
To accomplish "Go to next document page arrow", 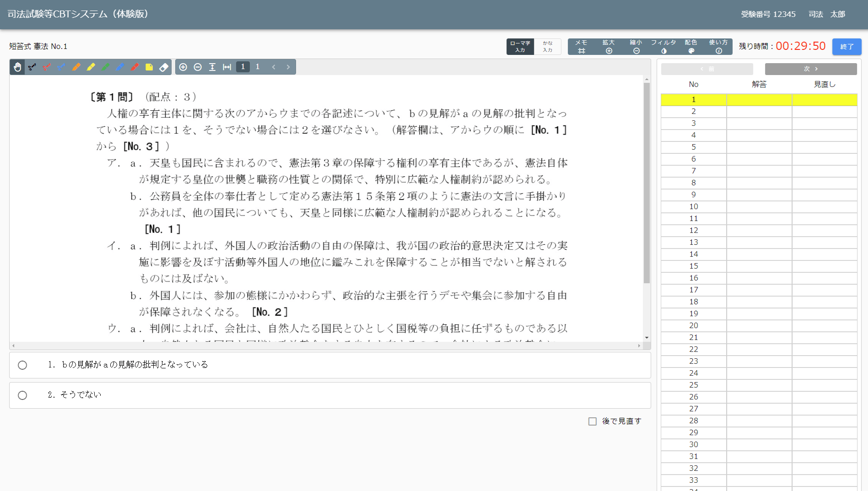I will pos(288,67).
